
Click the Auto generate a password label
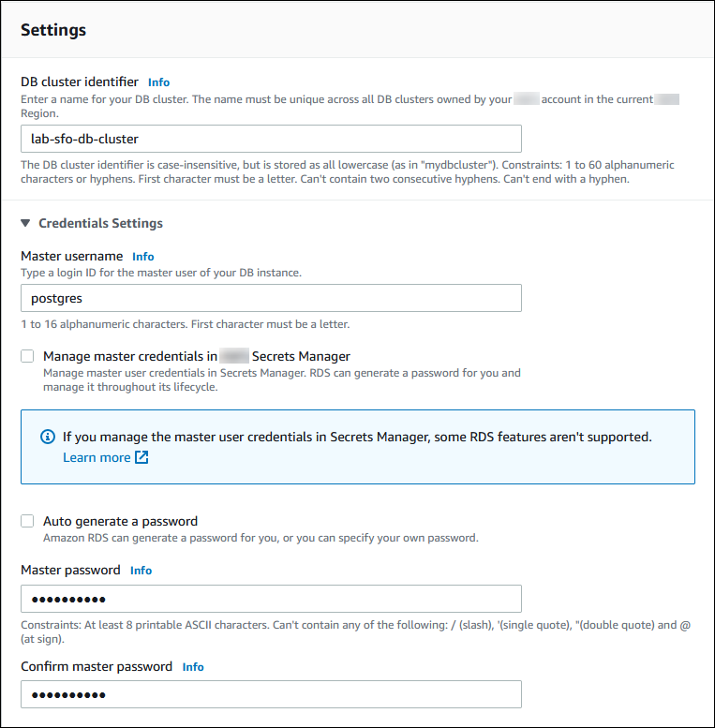click(x=120, y=521)
